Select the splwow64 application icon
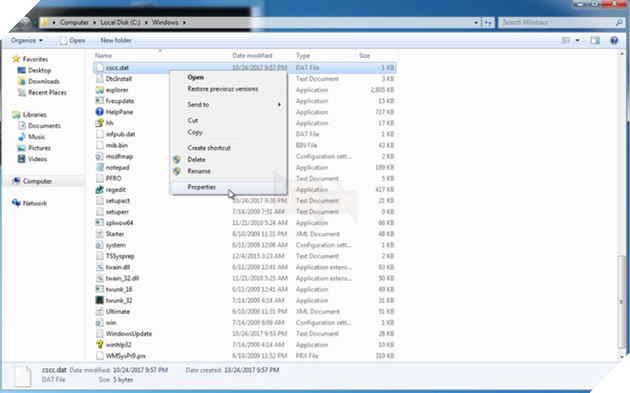The image size is (630, 393). click(x=99, y=223)
